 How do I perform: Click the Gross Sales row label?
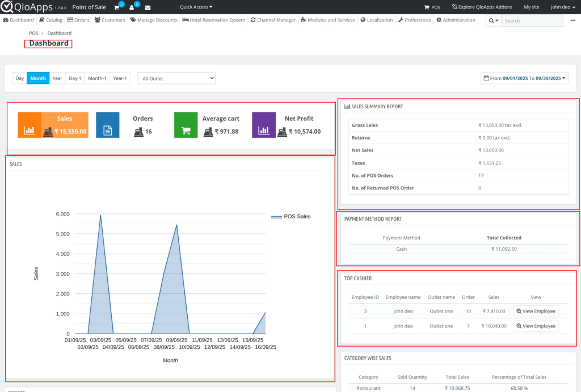[365, 125]
